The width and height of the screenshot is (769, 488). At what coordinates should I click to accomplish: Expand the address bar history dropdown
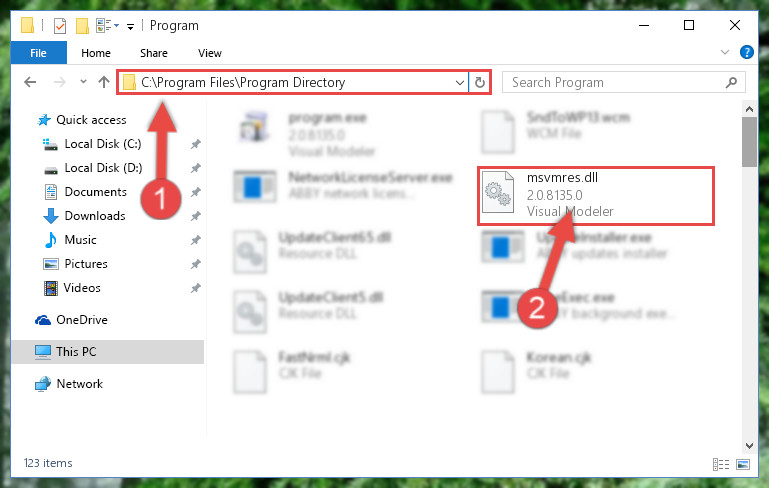click(460, 82)
